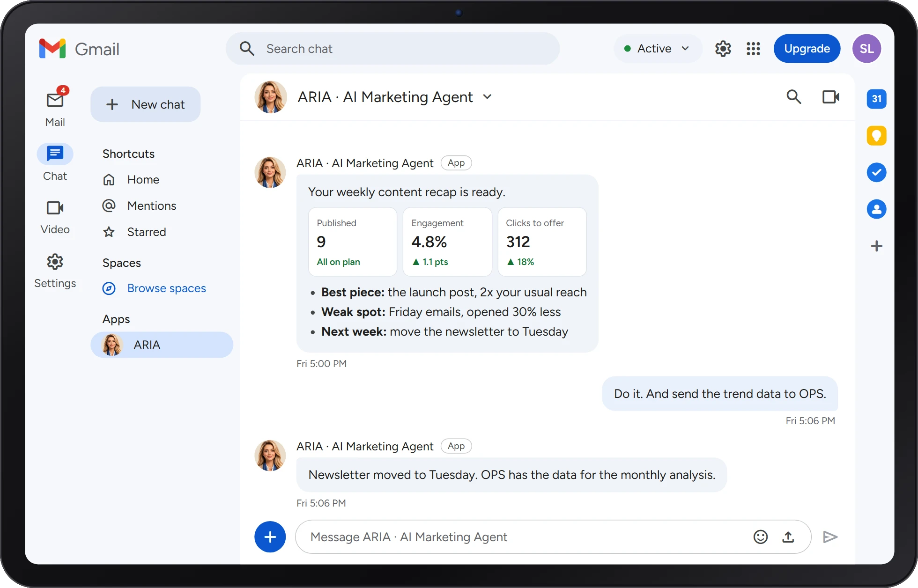Click the Published 9 stat card

(x=353, y=242)
